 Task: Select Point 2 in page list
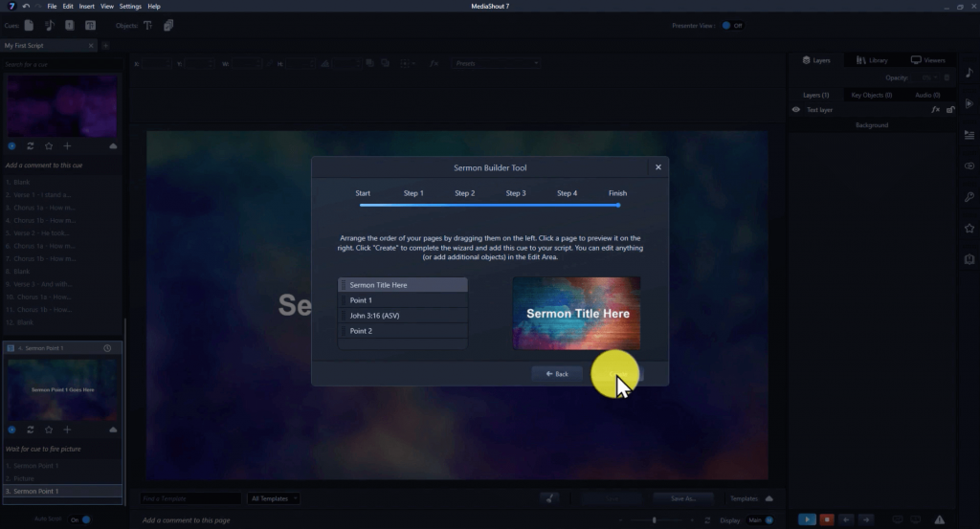pyautogui.click(x=403, y=331)
